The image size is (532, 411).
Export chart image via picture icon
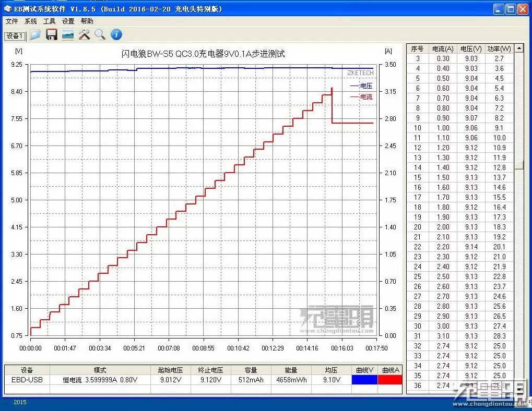67,34
